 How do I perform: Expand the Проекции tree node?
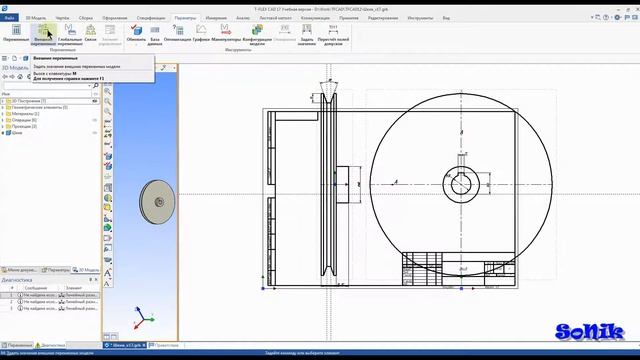click(3, 127)
